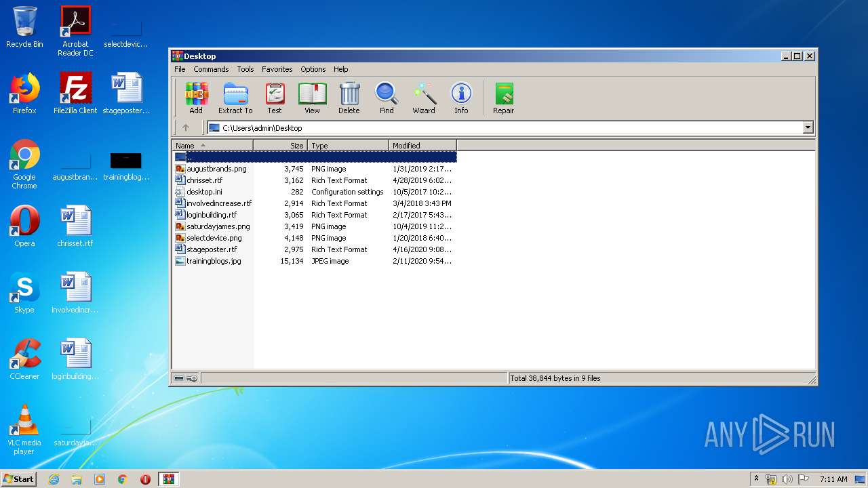This screenshot has height=488, width=868.
Task: Open the Tools menu
Action: pos(245,69)
